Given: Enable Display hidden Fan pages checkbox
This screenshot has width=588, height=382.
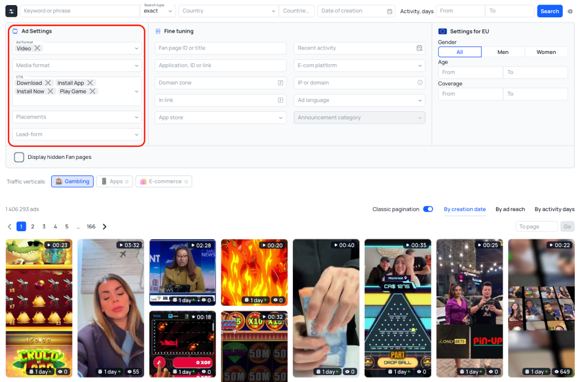Looking at the screenshot, I should click(x=19, y=157).
